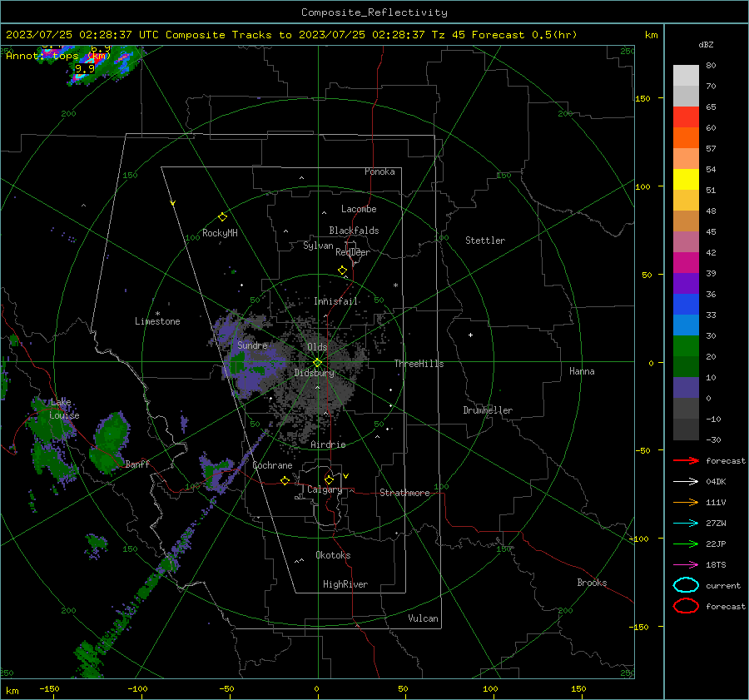
Task: Click the Stettler town label
Action: 485,241
